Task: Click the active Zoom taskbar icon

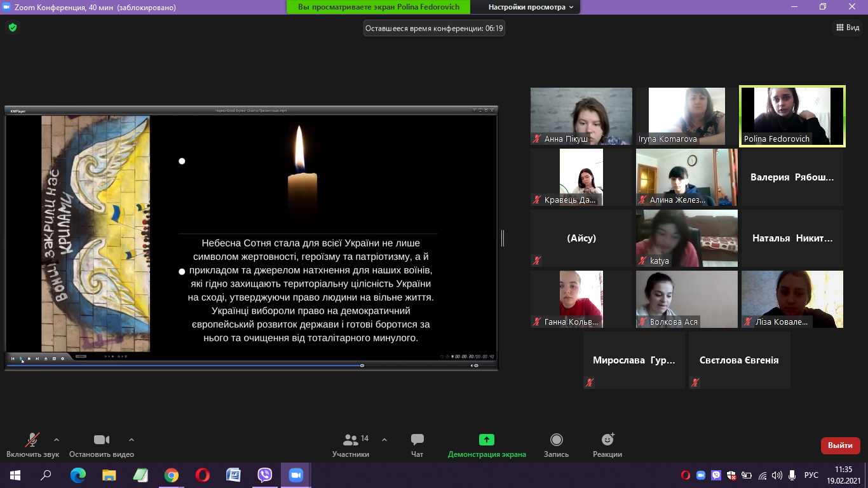Action: pos(295,475)
